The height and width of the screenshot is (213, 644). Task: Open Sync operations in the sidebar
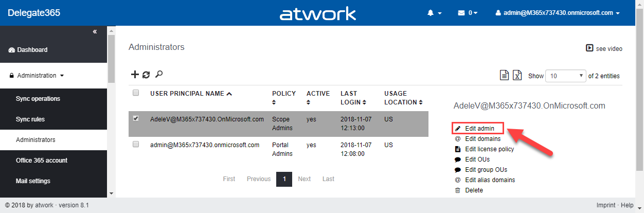click(x=38, y=99)
